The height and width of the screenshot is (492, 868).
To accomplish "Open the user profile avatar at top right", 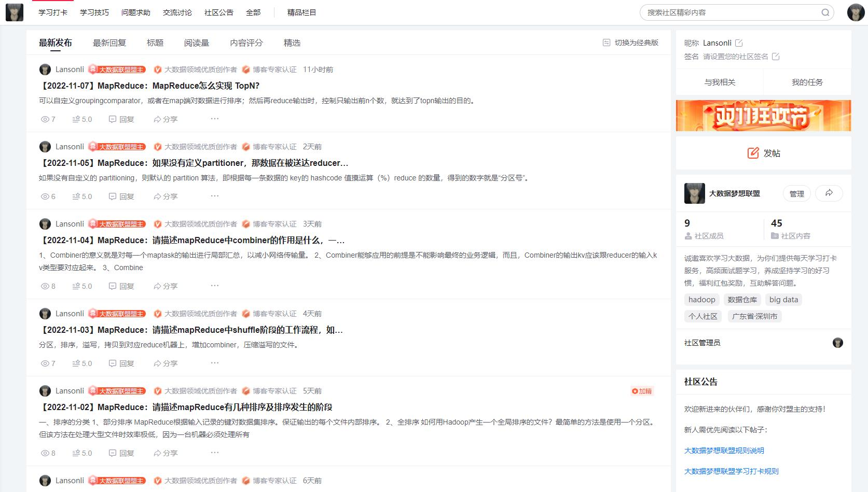I will pos(856,12).
